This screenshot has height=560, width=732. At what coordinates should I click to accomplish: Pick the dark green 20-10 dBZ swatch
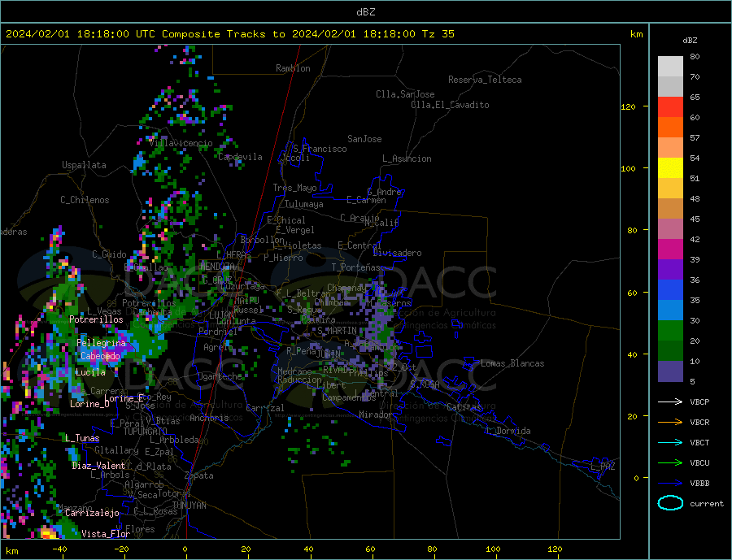(670, 351)
